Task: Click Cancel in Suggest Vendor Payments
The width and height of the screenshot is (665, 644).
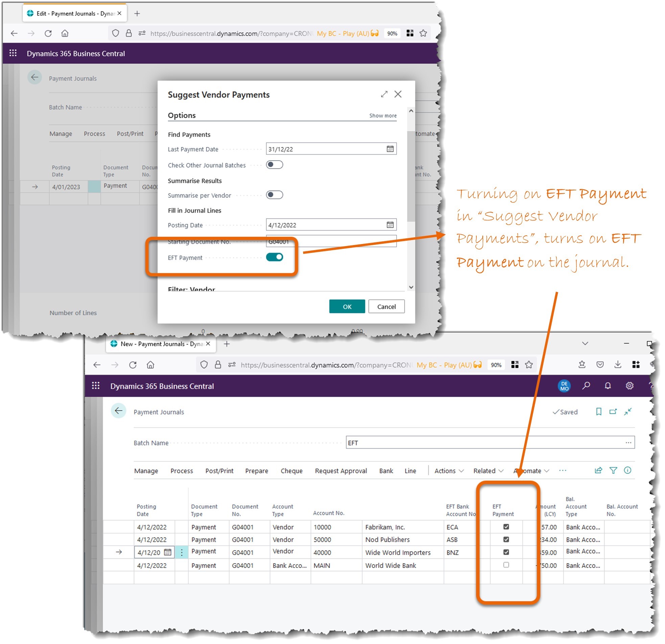Action: pyautogui.click(x=386, y=307)
